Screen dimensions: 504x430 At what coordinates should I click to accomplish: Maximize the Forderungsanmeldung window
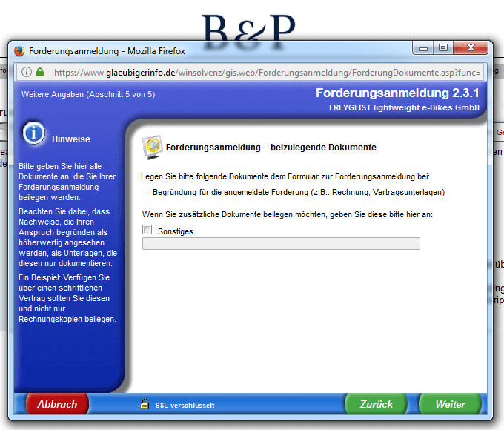click(x=443, y=48)
